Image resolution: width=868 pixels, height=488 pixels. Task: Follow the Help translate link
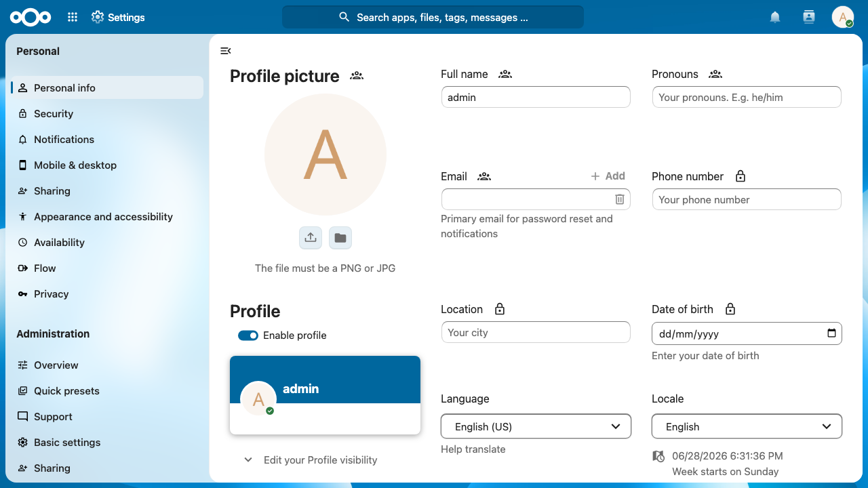click(x=473, y=449)
